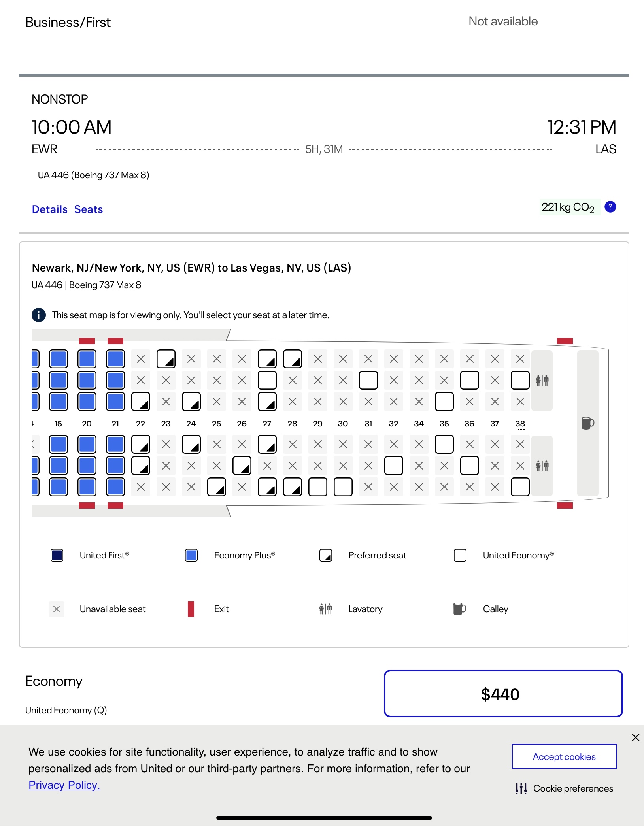Select top-row Economy Plus seat in row 20

click(87, 359)
